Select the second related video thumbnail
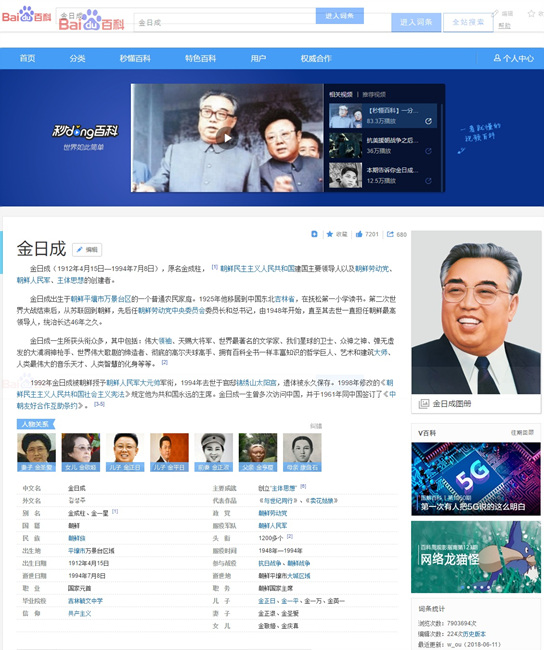This screenshot has width=544, height=650. click(x=345, y=146)
